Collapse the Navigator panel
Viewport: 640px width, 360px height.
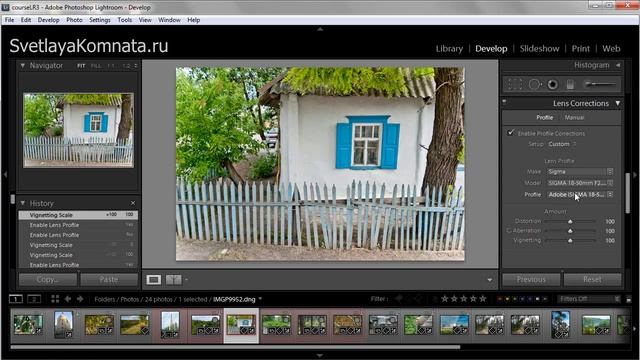23,65
